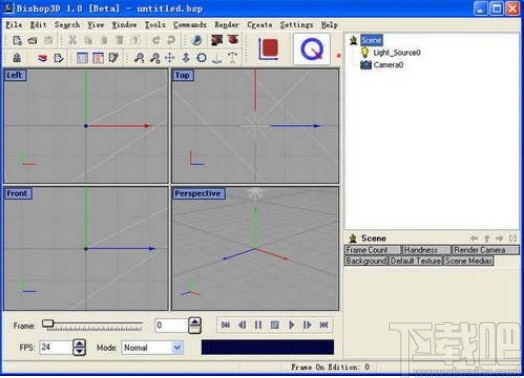Click the Save toolbar icon
Screen dimensions: 524x378
tap(48, 40)
